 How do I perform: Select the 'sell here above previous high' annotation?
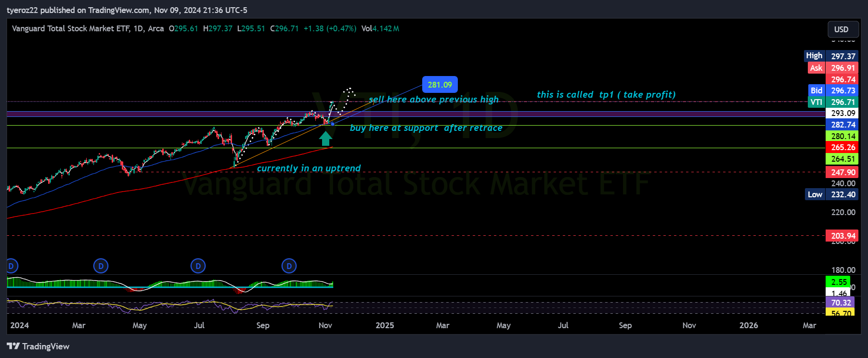(434, 99)
